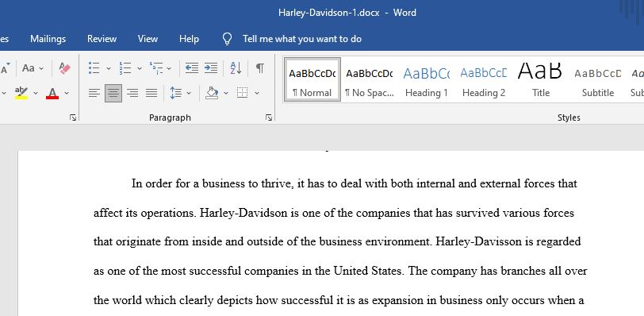Apply the Subtitle style
The image size is (644, 316).
click(x=597, y=79)
